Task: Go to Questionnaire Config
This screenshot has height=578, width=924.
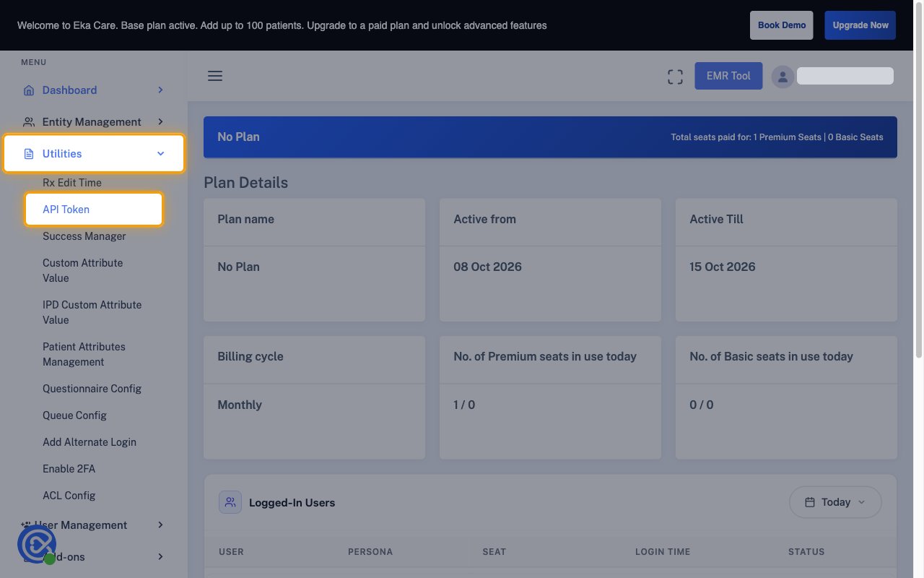Action: pos(92,389)
